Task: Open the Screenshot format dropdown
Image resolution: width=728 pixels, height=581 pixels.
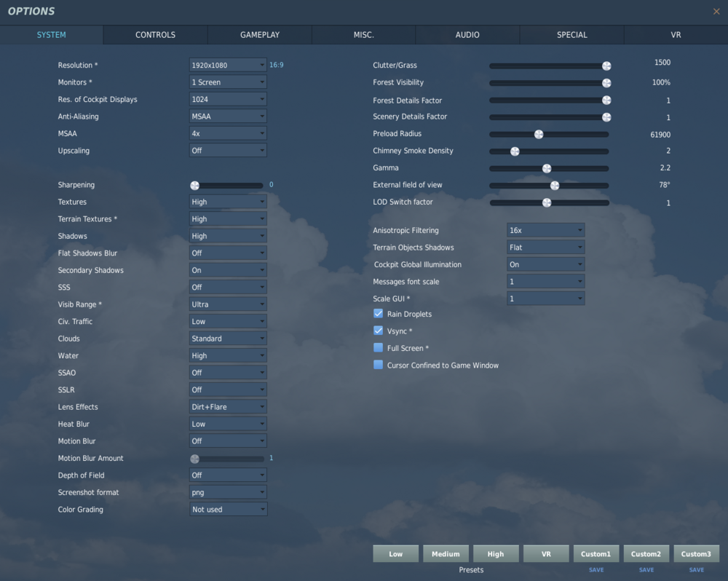Action: 228,492
